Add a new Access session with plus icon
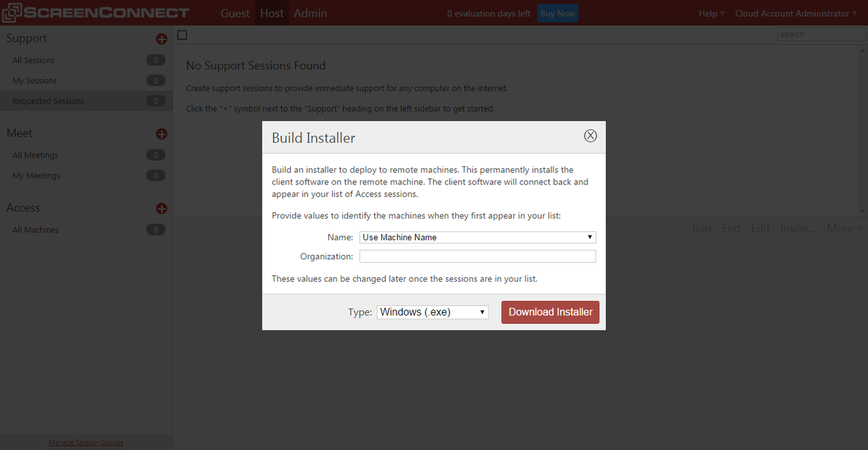 click(161, 209)
